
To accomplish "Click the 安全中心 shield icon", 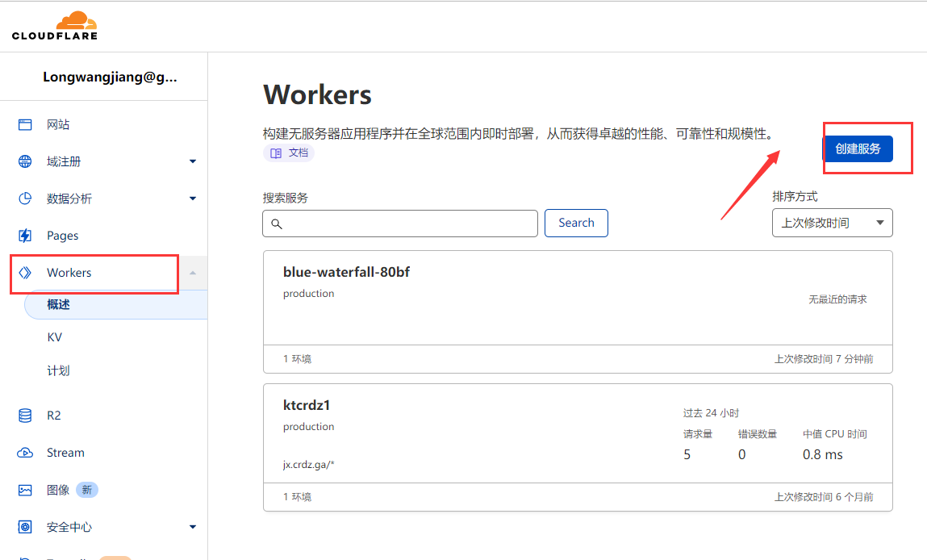I will click(25, 527).
